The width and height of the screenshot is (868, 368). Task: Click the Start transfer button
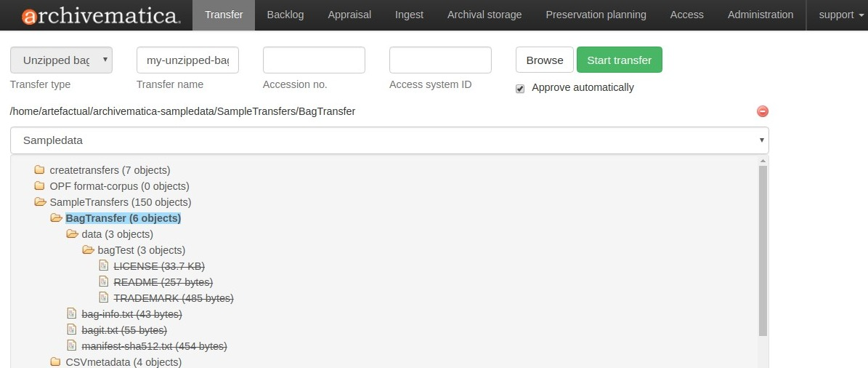coord(619,60)
